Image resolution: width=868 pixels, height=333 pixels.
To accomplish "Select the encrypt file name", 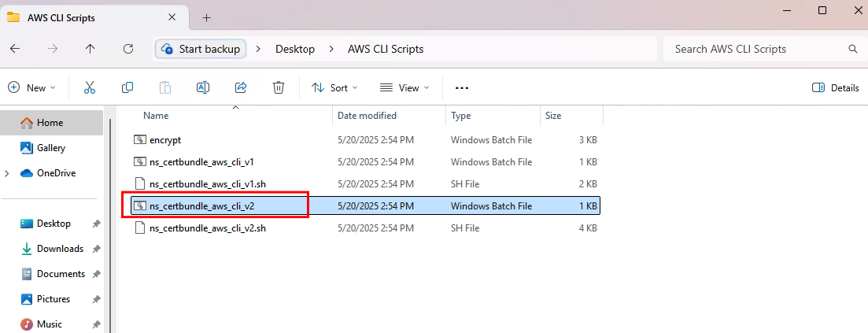I will coord(165,140).
